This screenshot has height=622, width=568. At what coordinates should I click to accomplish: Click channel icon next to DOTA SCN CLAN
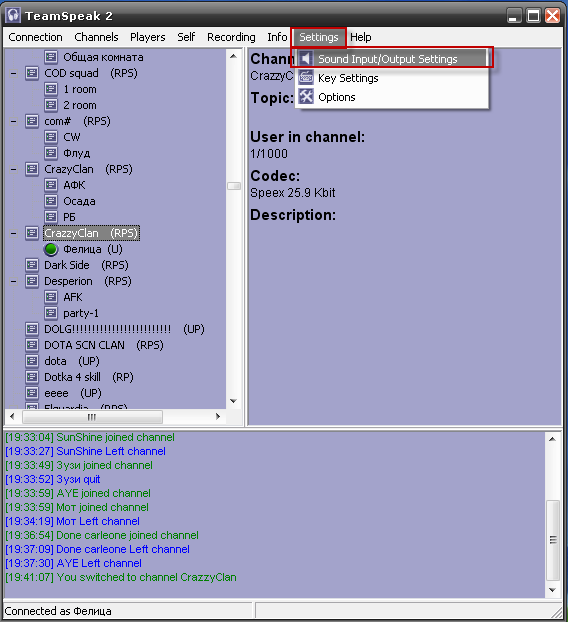32,345
